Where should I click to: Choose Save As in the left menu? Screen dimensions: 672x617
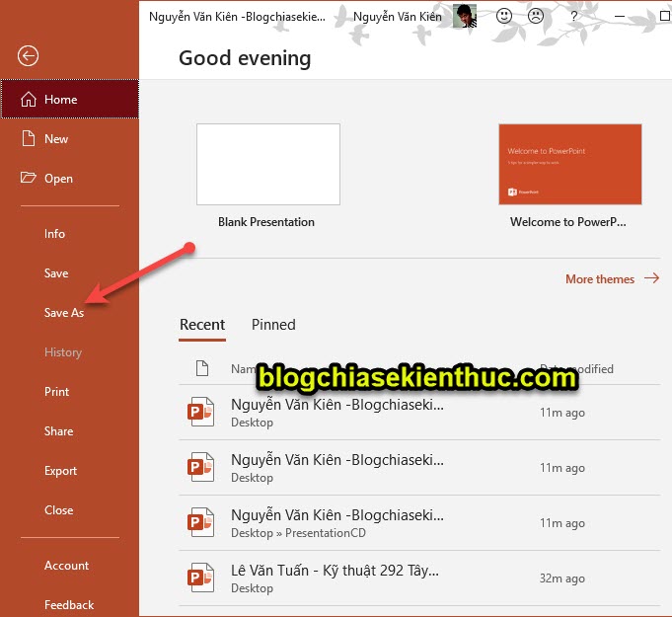(64, 313)
